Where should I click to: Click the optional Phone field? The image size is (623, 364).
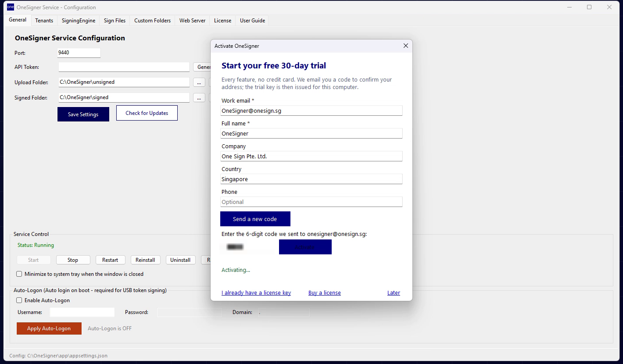pyautogui.click(x=311, y=202)
